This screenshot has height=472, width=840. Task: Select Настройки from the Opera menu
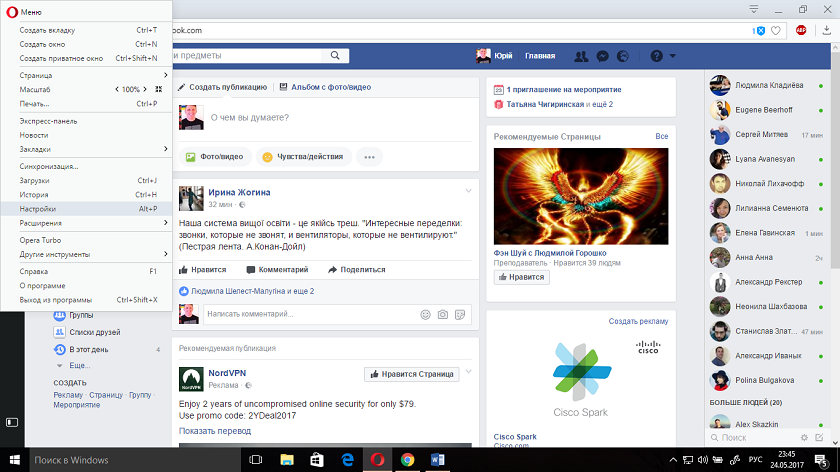pos(38,209)
